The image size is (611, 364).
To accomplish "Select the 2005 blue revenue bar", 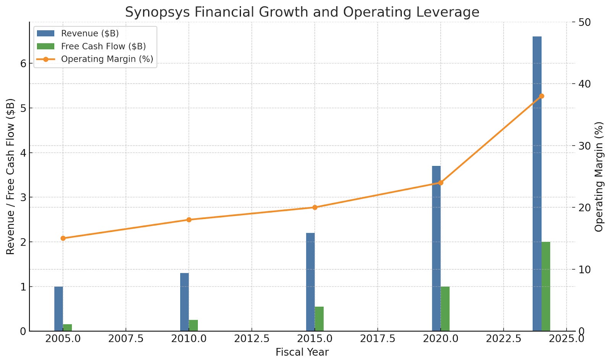I will [x=58, y=309].
